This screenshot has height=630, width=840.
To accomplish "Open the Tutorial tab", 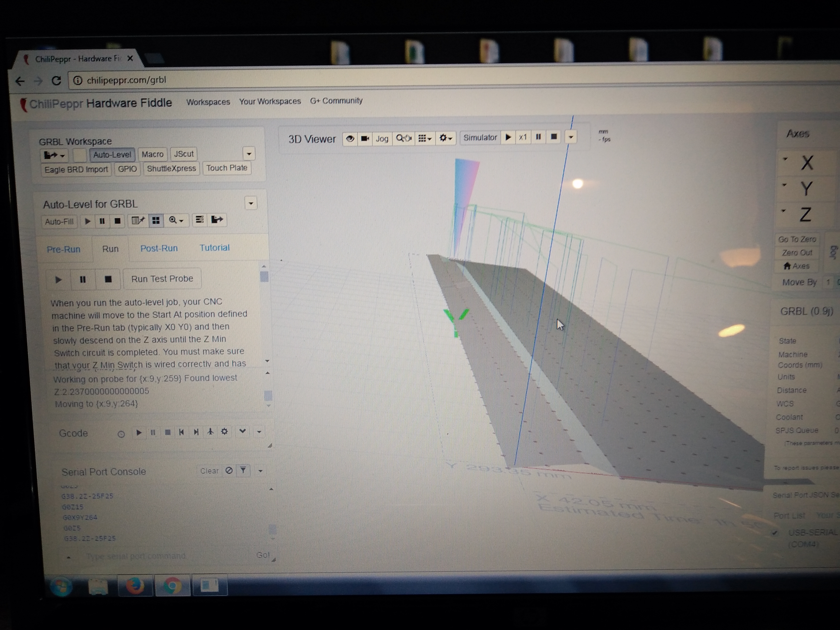I will [215, 248].
